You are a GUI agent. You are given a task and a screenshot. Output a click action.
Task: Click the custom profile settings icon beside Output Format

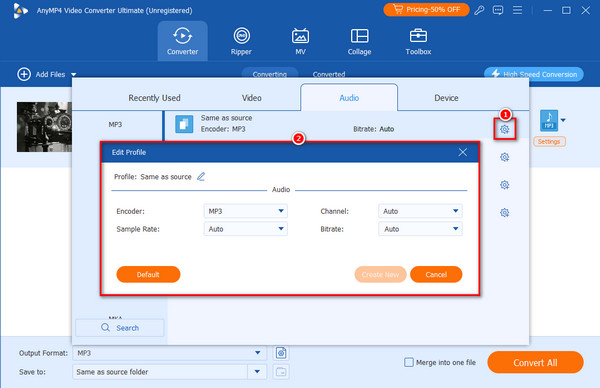[x=281, y=353]
